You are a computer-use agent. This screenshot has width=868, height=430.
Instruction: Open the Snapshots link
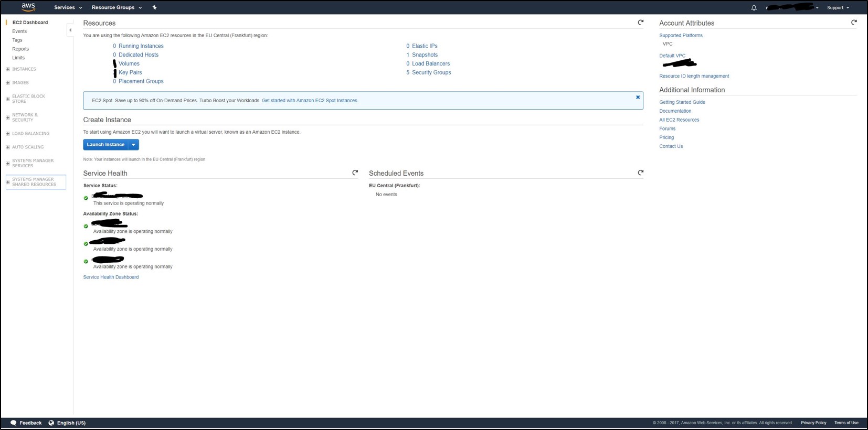pyautogui.click(x=425, y=55)
